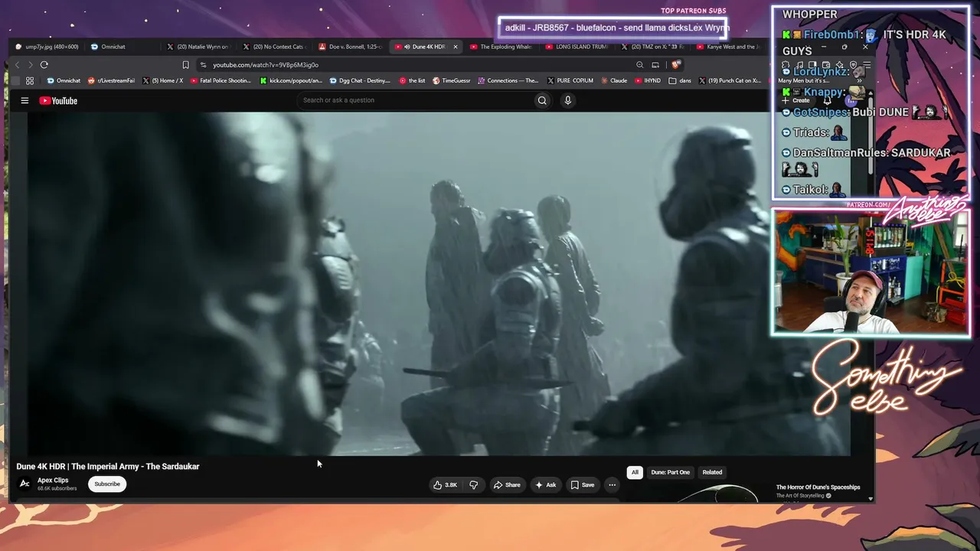Switch to the No Context Cats tab
The width and height of the screenshot is (980, 551).
273,47
